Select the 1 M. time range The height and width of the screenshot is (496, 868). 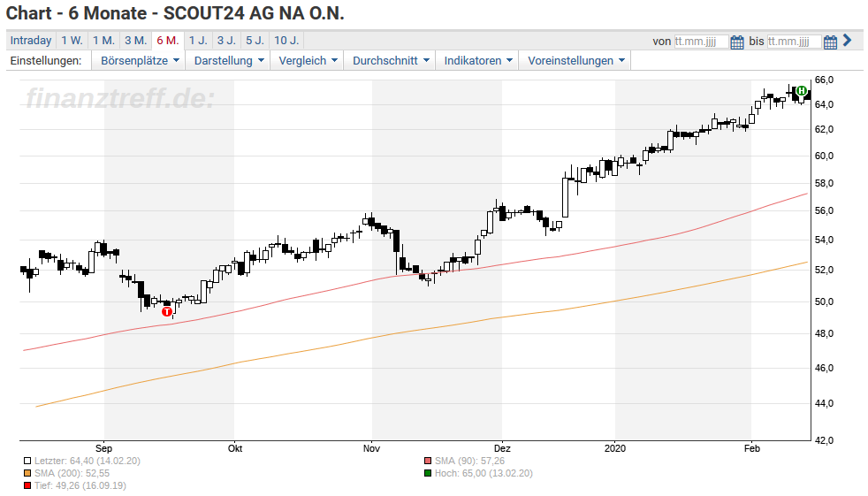coord(103,41)
